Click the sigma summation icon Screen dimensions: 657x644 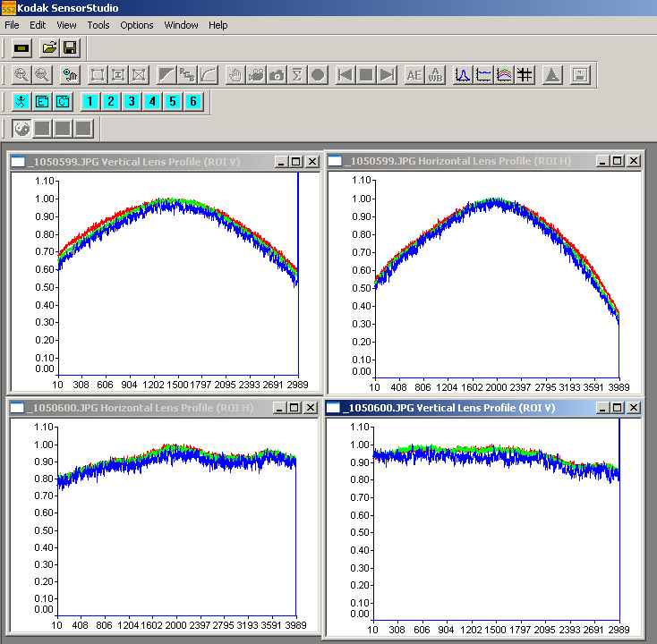point(297,75)
